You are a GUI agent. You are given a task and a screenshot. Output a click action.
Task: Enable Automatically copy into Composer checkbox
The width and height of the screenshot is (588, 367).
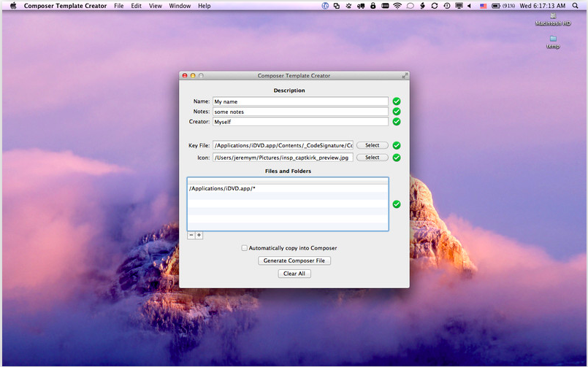pyautogui.click(x=245, y=248)
